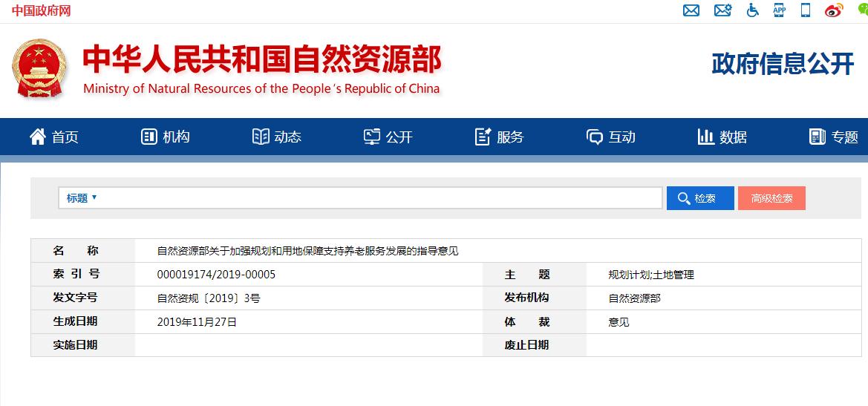Screen dimensions: 868x406
Task: Open the 互动 menu item
Action: tap(622, 137)
